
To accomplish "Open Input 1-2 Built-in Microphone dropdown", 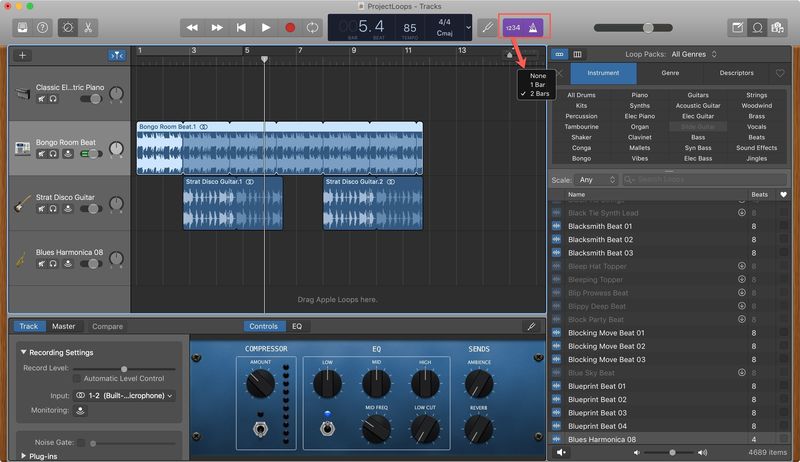I will pos(124,395).
